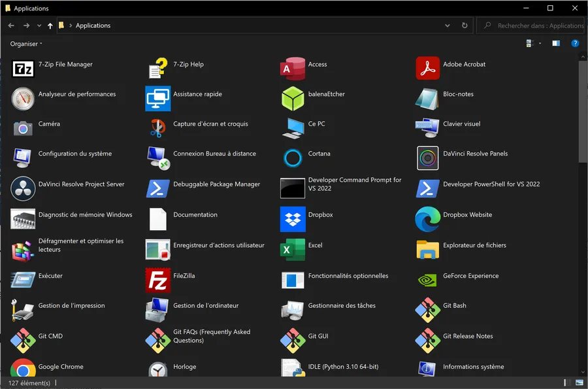
Task: Select the Clavier visuel icon
Action: click(x=427, y=128)
